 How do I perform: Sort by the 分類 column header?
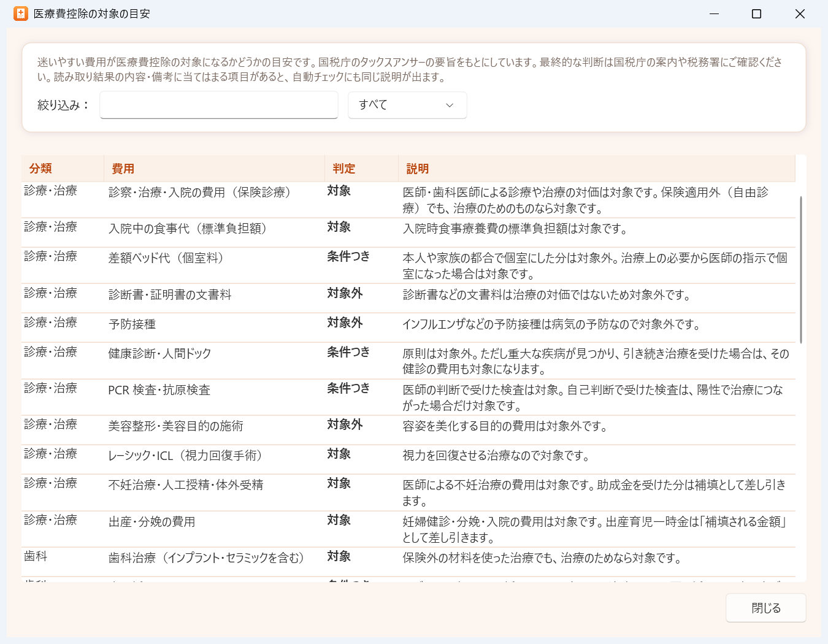coord(63,169)
